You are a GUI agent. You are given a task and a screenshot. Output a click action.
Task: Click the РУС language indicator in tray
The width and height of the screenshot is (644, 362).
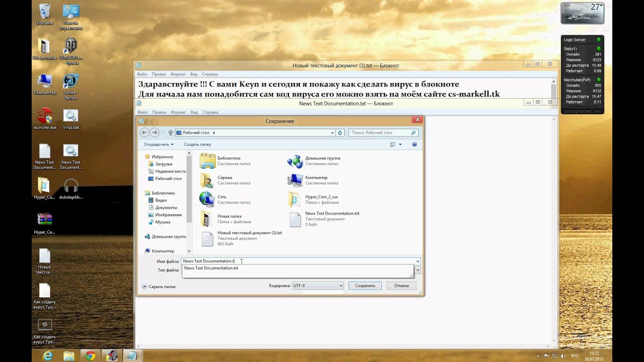575,356
